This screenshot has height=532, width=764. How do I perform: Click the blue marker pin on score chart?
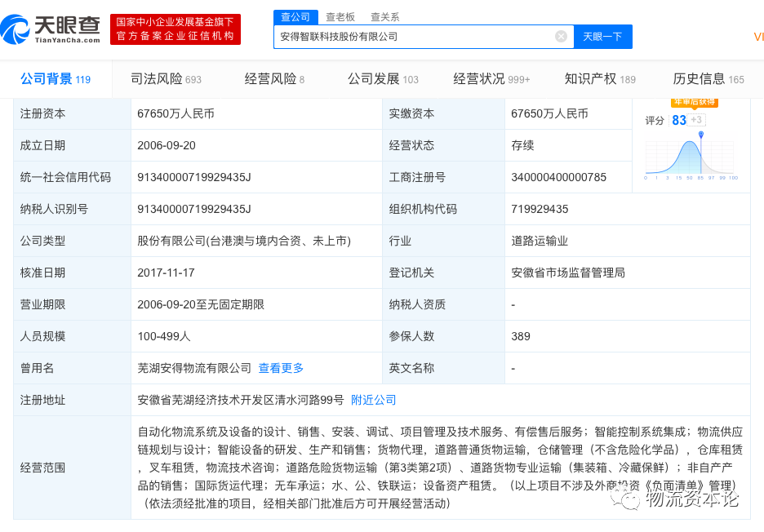point(701,134)
